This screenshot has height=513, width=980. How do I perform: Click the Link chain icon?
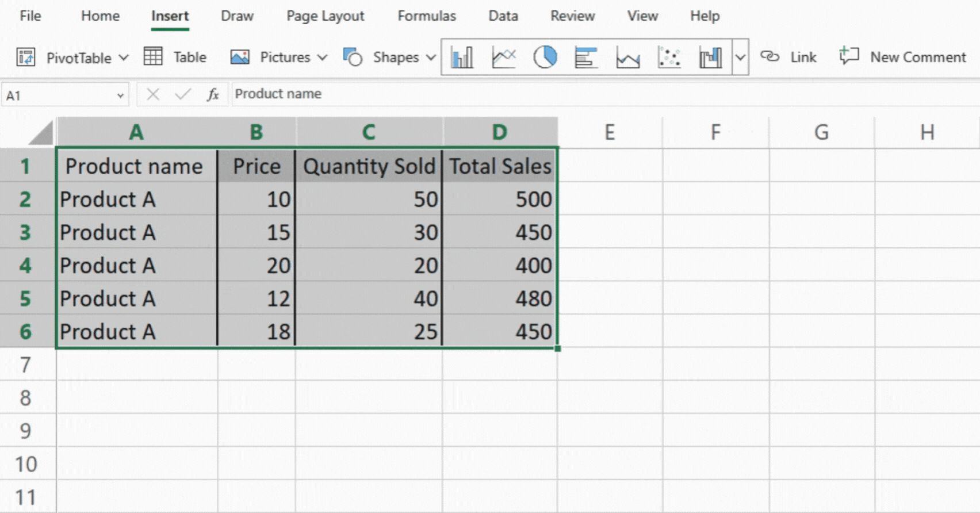[770, 56]
